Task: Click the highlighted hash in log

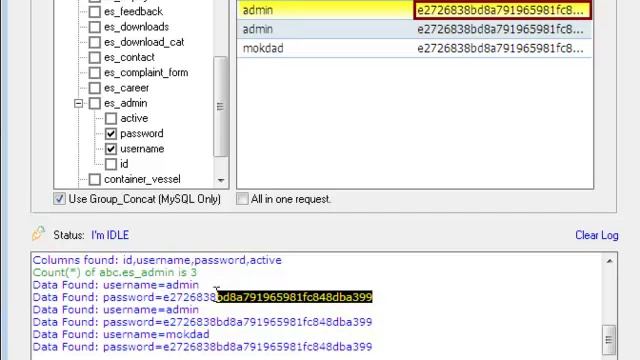Action: pyautogui.click(x=295, y=297)
